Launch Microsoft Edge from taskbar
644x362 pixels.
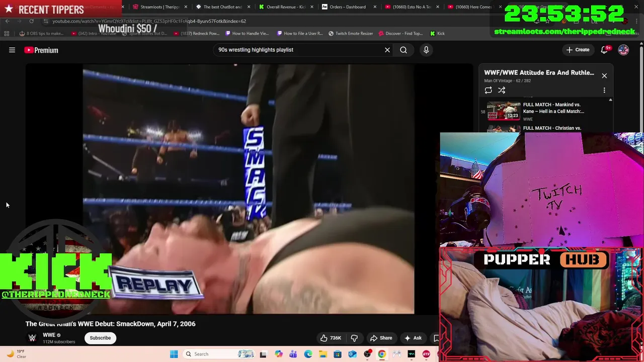[308, 354]
